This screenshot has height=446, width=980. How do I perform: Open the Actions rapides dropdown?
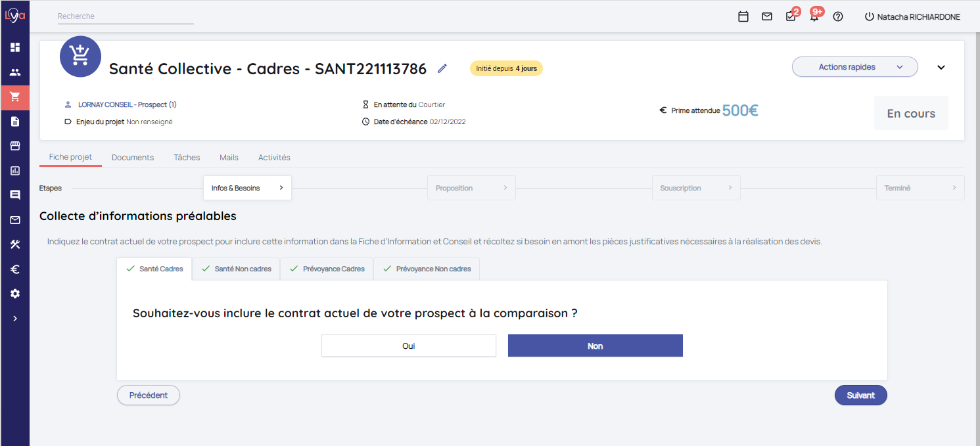(854, 67)
